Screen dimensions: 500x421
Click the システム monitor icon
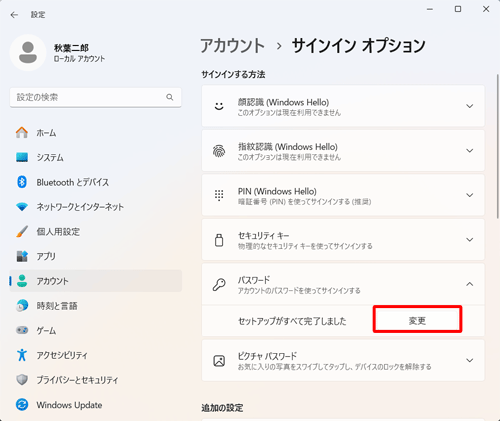[22, 157]
